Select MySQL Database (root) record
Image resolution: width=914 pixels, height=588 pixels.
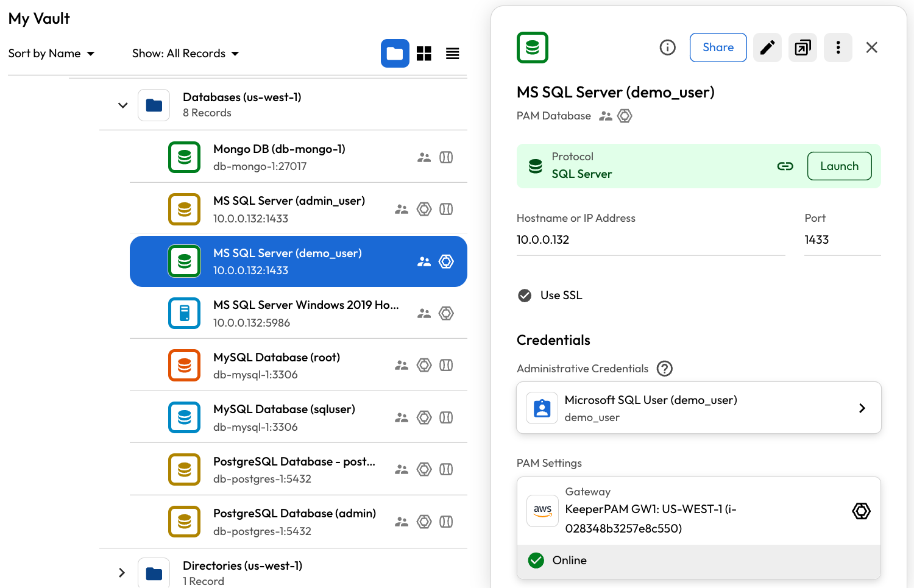click(x=277, y=365)
